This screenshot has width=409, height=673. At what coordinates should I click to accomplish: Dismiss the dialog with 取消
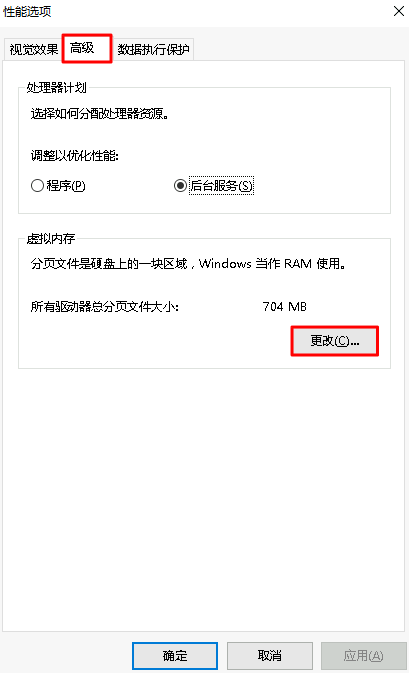(x=270, y=655)
